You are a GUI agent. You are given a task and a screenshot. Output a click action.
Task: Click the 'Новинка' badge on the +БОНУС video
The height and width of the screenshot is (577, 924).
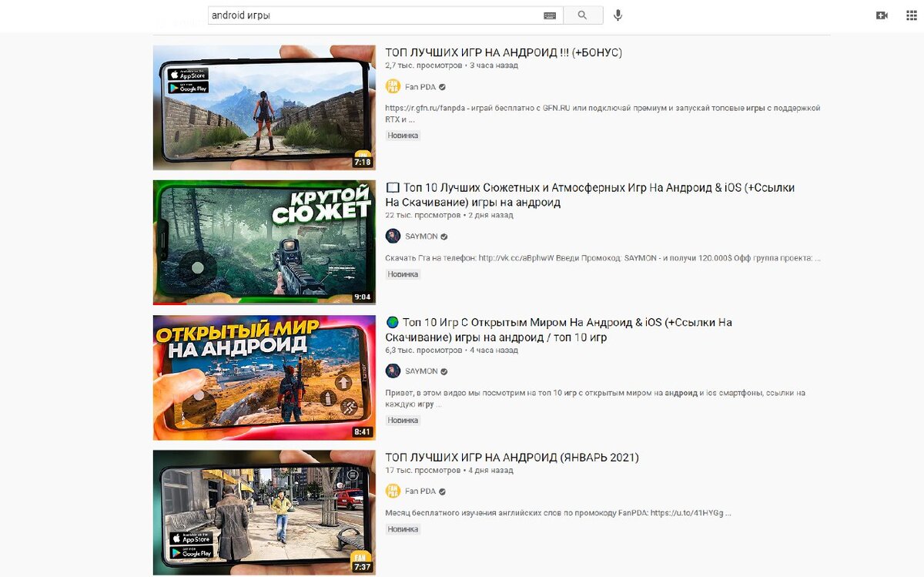[403, 136]
